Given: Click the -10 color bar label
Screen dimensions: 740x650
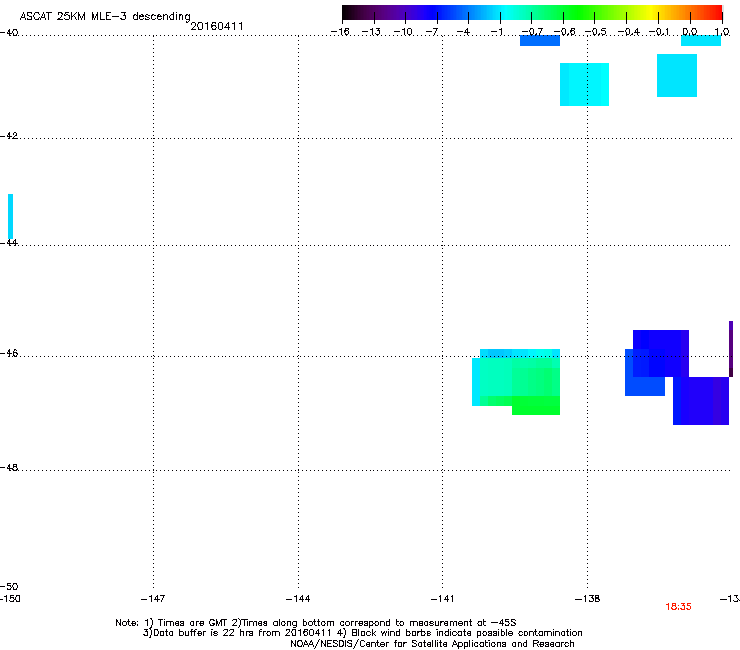Looking at the screenshot, I should (x=403, y=32).
